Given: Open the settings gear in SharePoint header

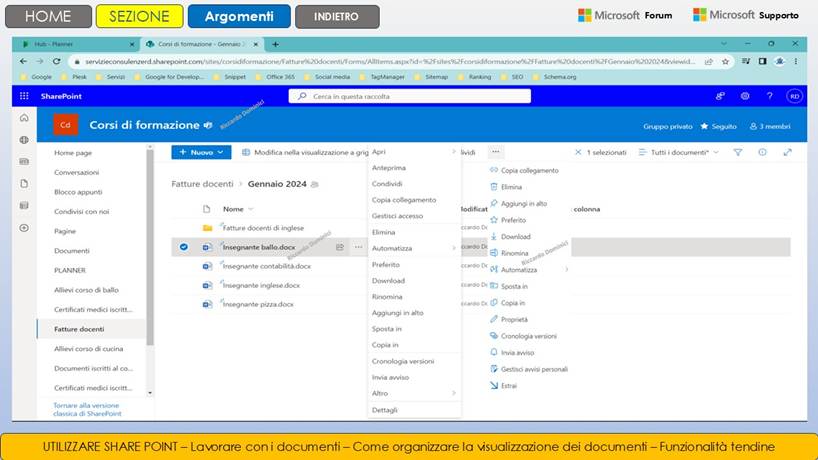Looking at the screenshot, I should pos(745,96).
